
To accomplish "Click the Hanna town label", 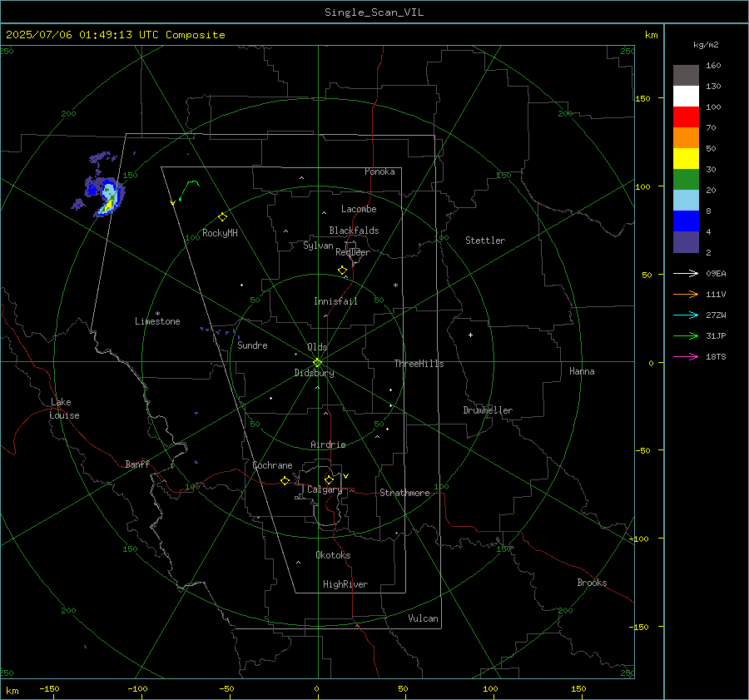I will (582, 371).
